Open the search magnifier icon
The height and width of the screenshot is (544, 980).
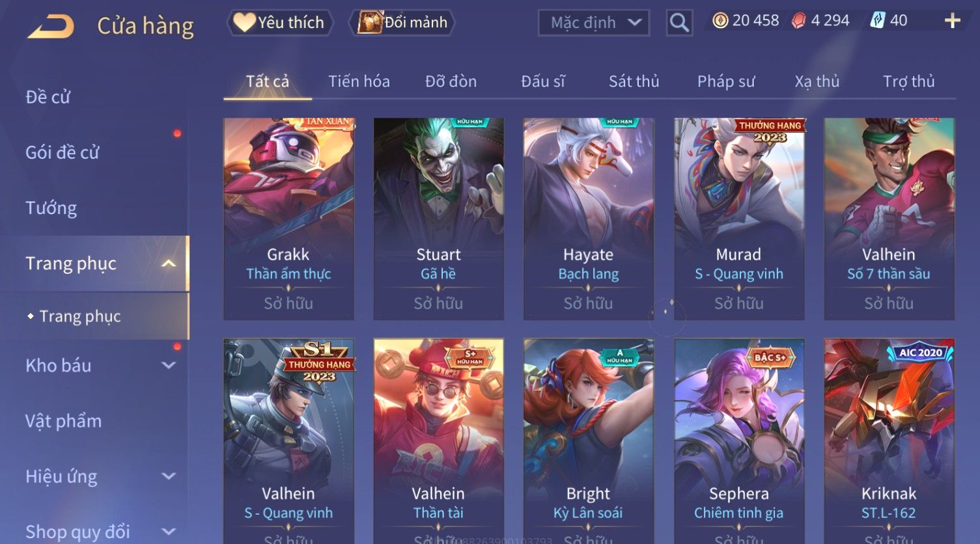pos(679,23)
